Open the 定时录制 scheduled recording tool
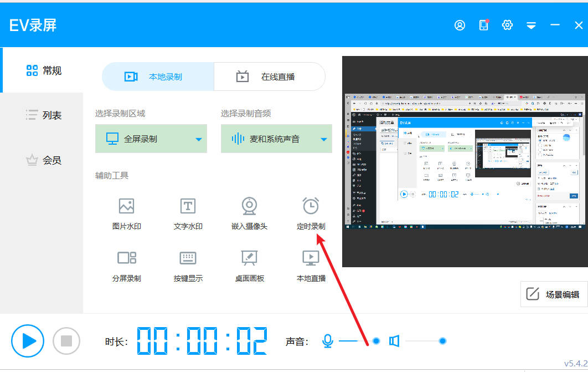 [x=311, y=213]
